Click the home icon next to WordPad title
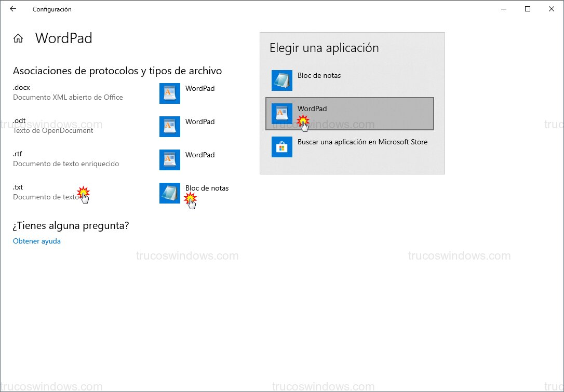The width and height of the screenshot is (564, 392). tap(18, 38)
